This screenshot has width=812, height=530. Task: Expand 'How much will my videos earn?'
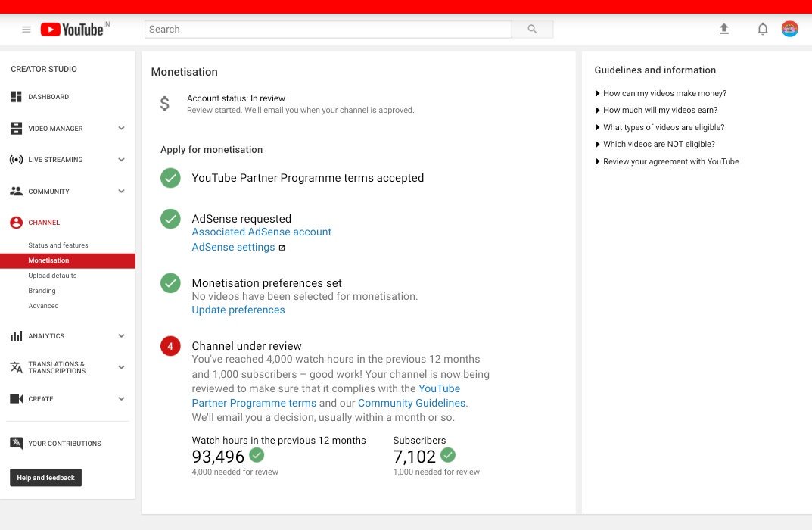click(657, 110)
